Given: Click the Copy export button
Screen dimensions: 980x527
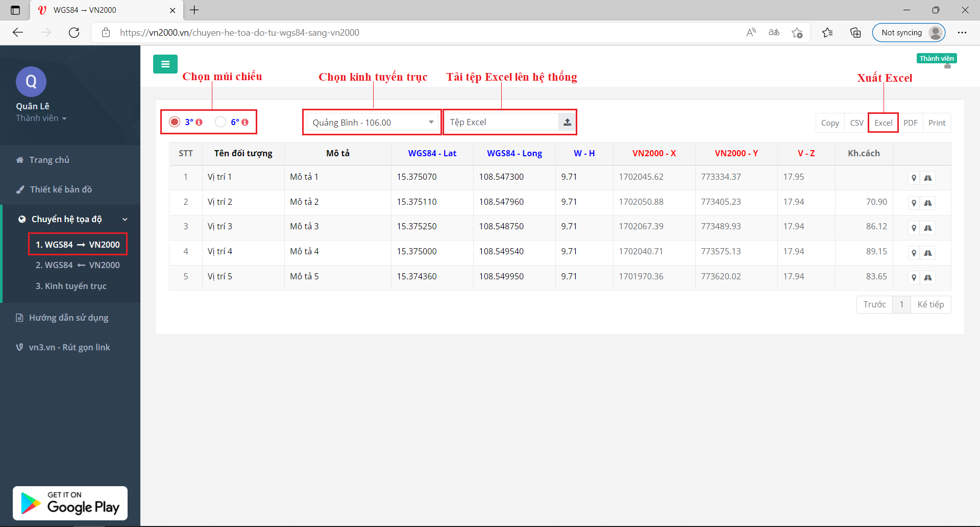Looking at the screenshot, I should [x=830, y=123].
